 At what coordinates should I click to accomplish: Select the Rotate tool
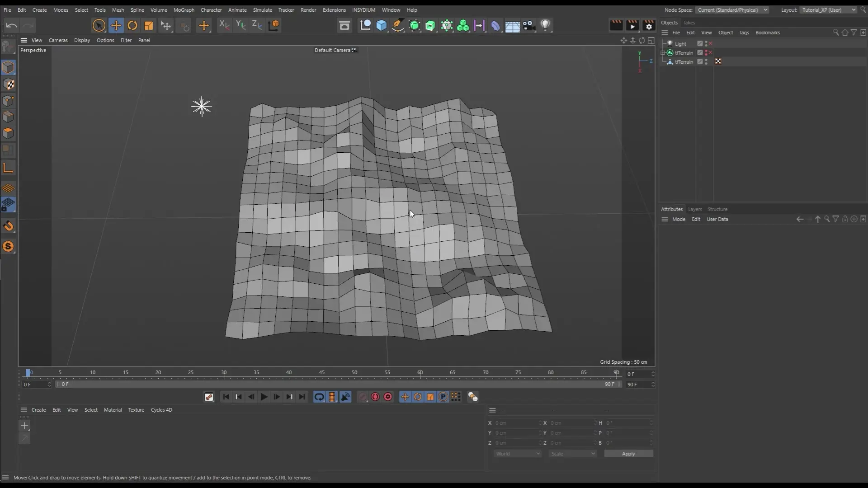tap(132, 25)
